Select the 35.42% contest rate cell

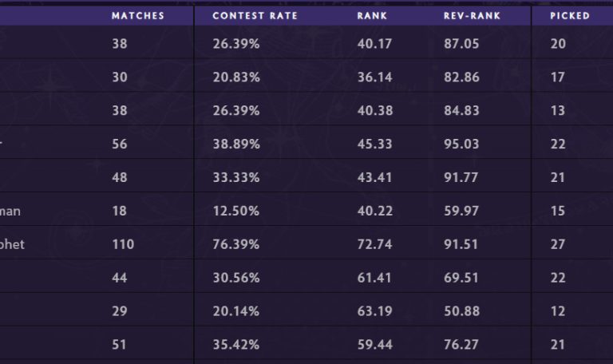(235, 345)
